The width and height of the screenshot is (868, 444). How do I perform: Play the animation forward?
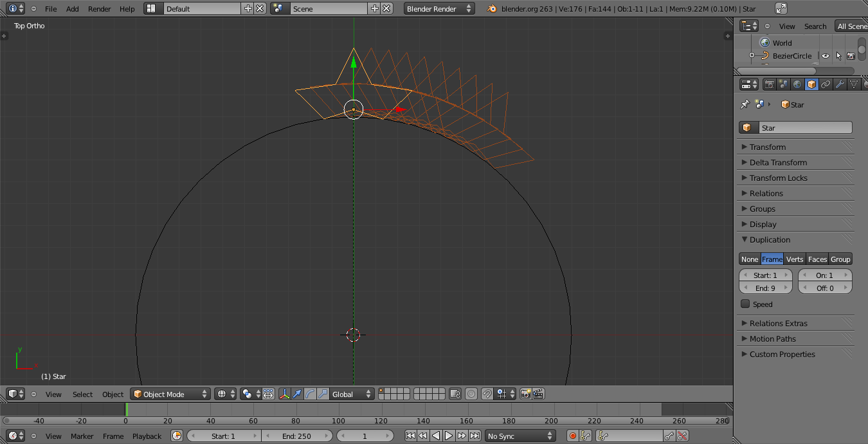(449, 436)
